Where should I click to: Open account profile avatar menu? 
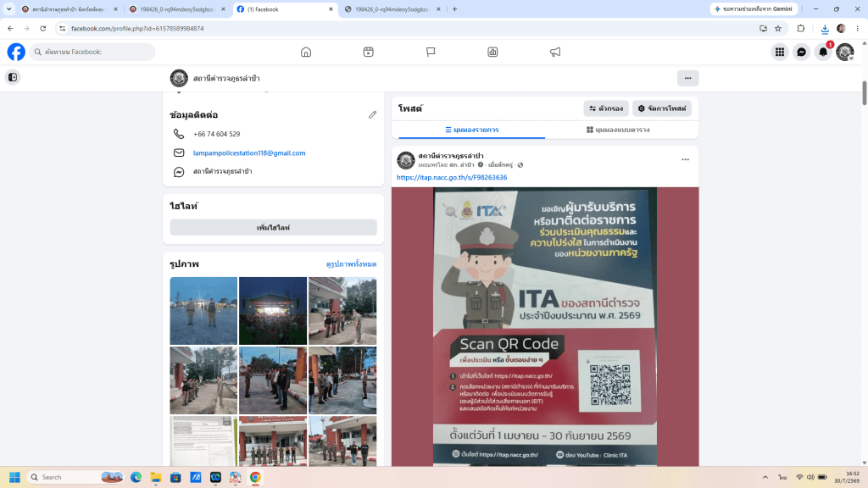(845, 52)
